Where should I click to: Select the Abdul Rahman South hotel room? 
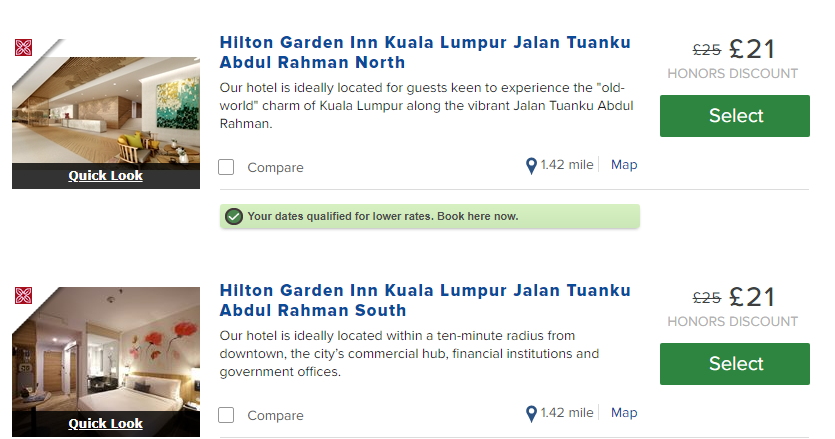coord(735,364)
